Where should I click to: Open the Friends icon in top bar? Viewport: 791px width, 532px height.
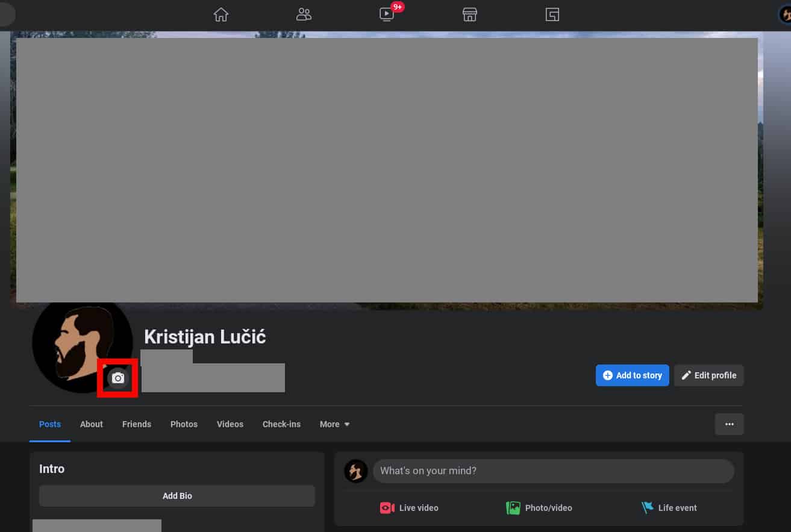click(304, 14)
